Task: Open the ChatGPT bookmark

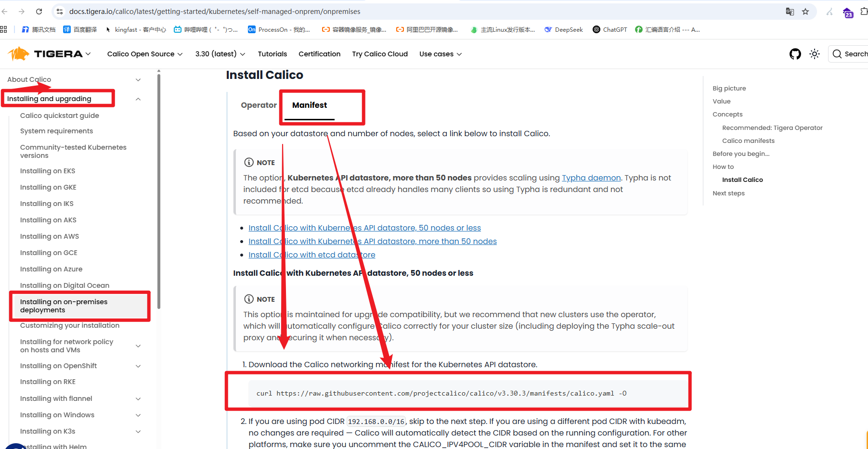Action: [x=610, y=29]
